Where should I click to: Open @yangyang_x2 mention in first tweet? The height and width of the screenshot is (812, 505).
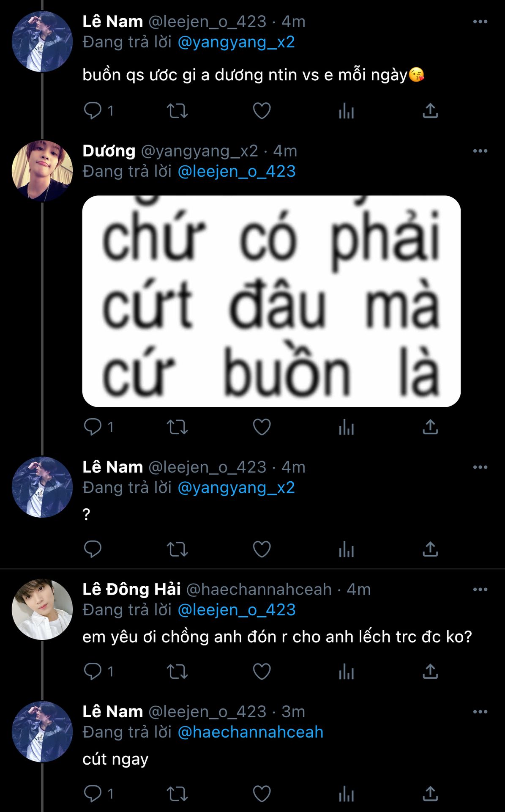236,42
